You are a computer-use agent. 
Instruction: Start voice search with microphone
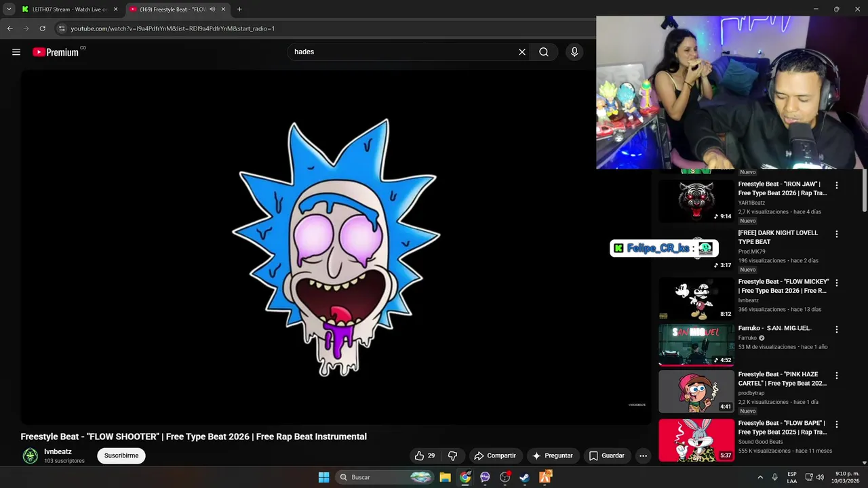pyautogui.click(x=574, y=52)
